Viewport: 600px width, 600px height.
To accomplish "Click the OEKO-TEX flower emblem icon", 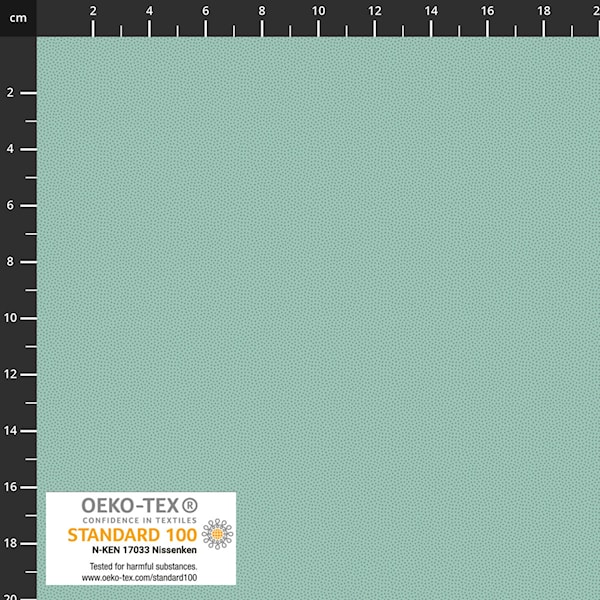I will [216, 534].
